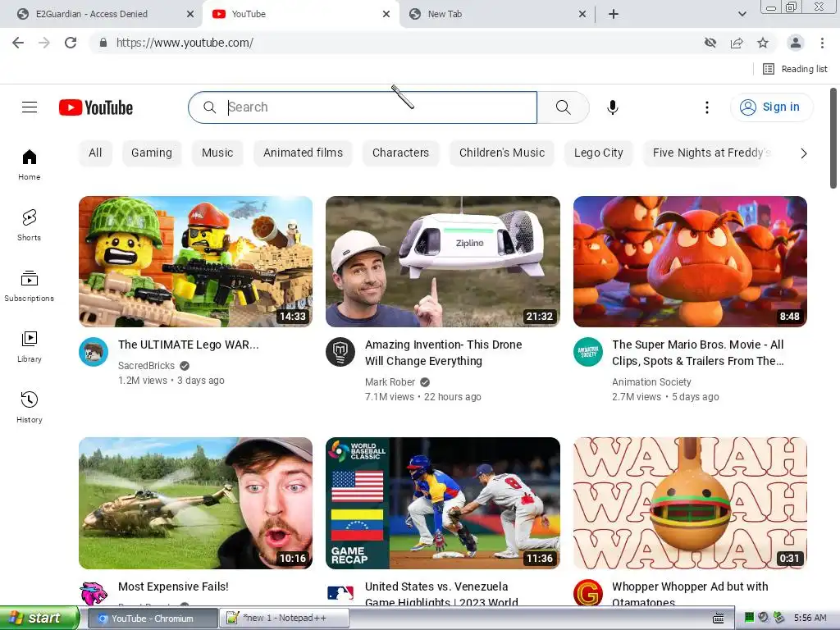Click the Sign in button
This screenshot has height=630, width=840.
pyautogui.click(x=771, y=107)
